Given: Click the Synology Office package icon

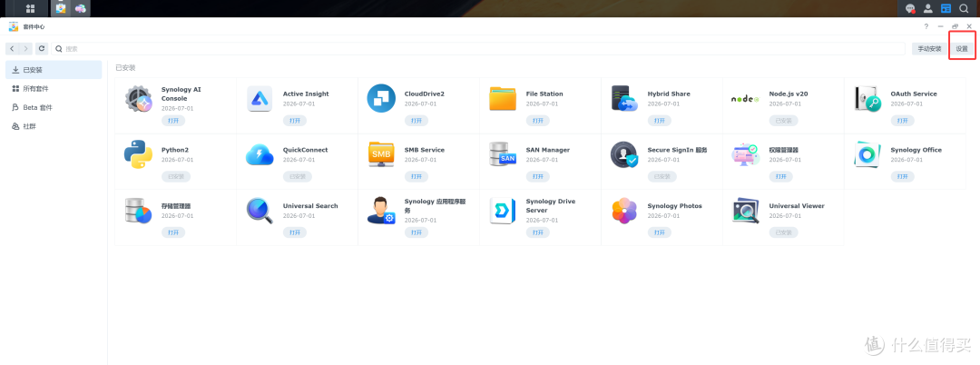Looking at the screenshot, I should point(867,154).
